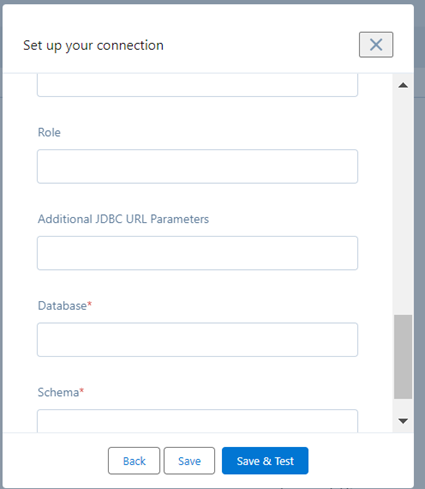Go back using the Back button
Screen dimensions: 425x489
click(x=134, y=461)
